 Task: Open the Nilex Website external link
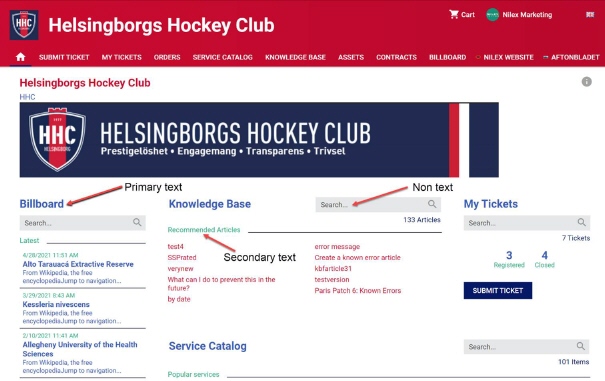pos(508,57)
